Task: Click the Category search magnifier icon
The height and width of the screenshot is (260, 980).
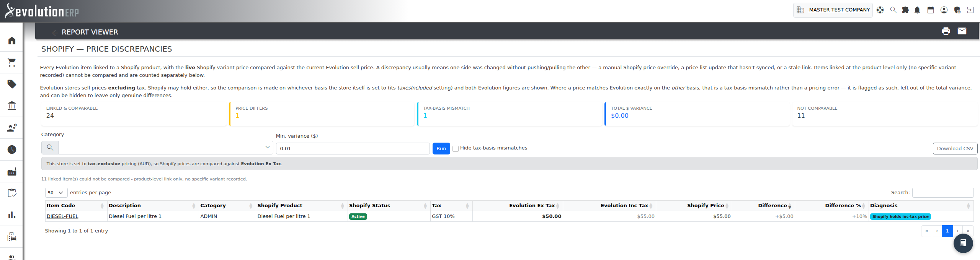Action: click(50, 148)
